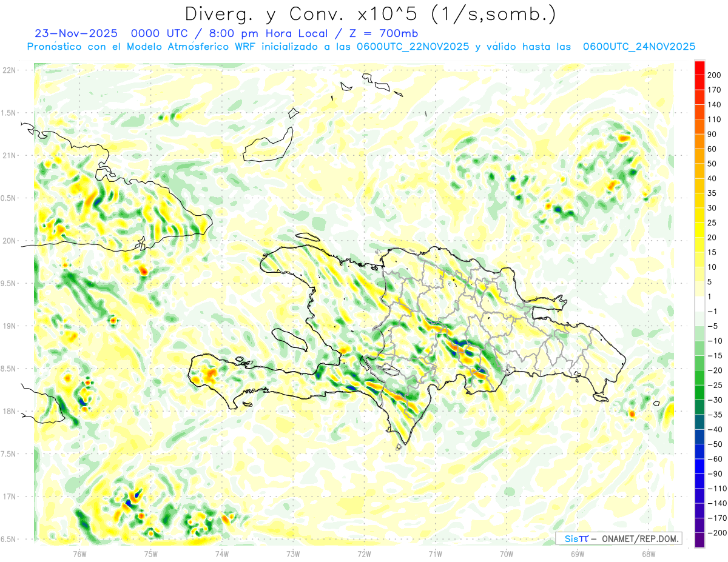Viewport: 728px width, 562px height.
Task: Click the '17N' latitude label
Action: pos(10,497)
